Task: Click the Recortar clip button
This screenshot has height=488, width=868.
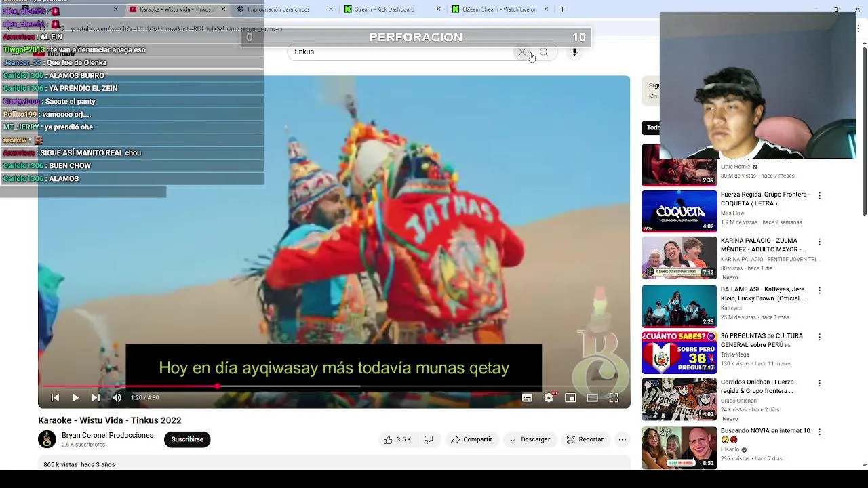Action: (585, 439)
